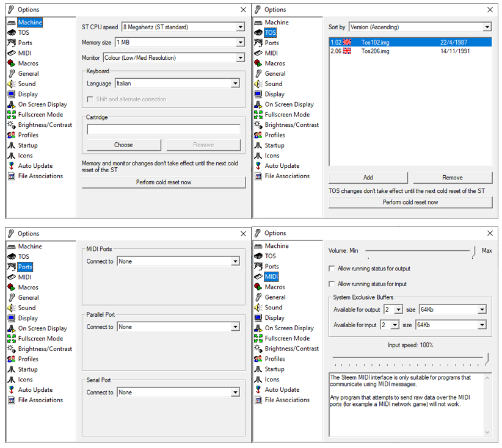Viewport: 502px width, 448px height.
Task: Toggle Shift and alternate correction checkbox
Action: [x=90, y=99]
